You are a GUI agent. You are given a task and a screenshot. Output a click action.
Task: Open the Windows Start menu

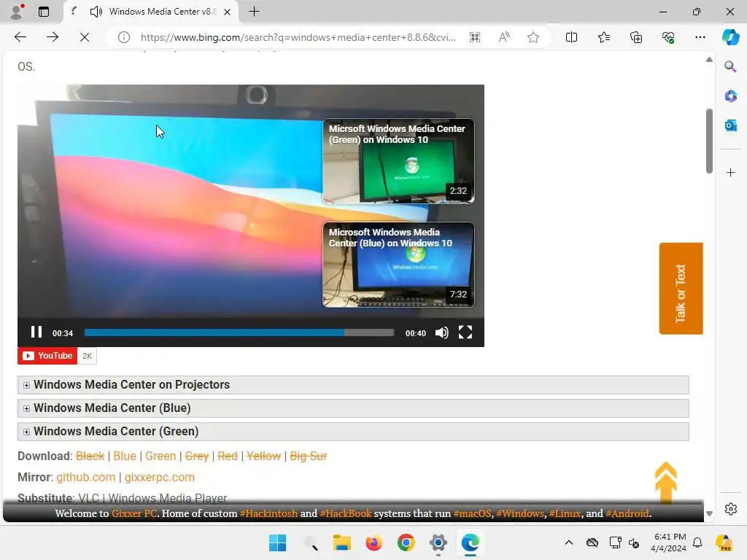point(277,542)
